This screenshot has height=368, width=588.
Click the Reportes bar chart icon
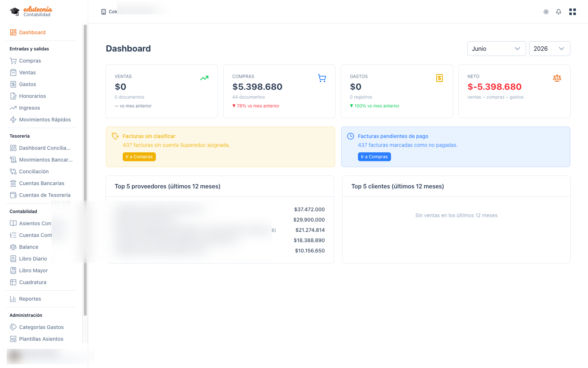click(x=13, y=299)
